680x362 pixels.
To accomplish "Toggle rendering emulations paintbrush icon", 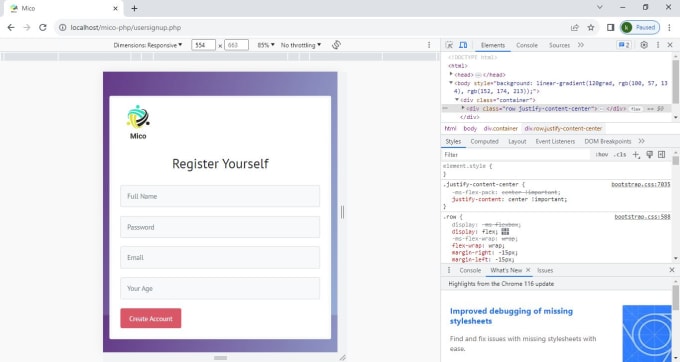I will pyautogui.click(x=649, y=154).
